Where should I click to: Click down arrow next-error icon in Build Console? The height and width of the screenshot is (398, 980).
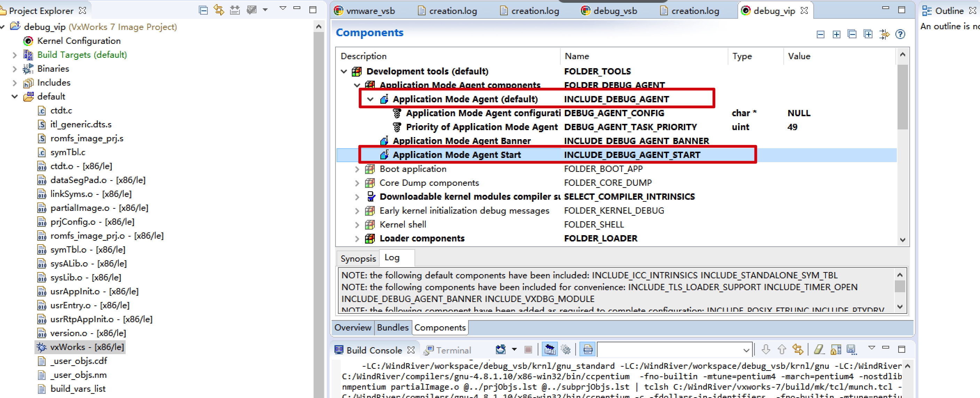(766, 349)
